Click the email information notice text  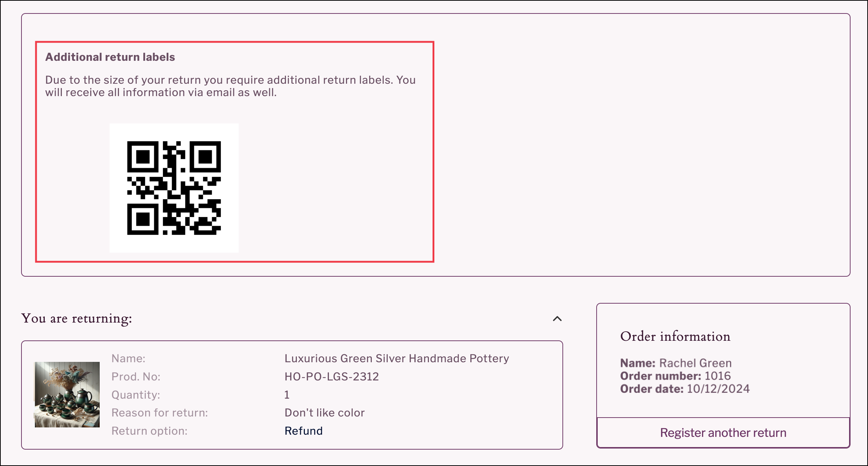[x=231, y=86]
